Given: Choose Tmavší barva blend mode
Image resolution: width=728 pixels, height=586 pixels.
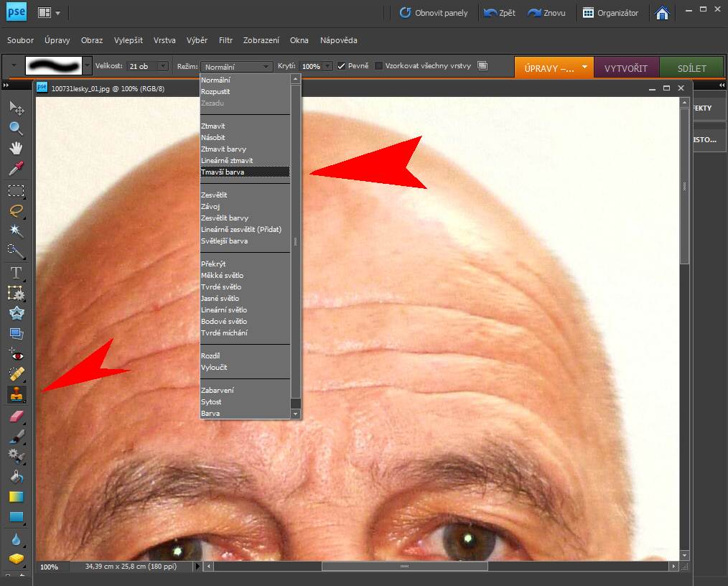Looking at the screenshot, I should (x=244, y=172).
